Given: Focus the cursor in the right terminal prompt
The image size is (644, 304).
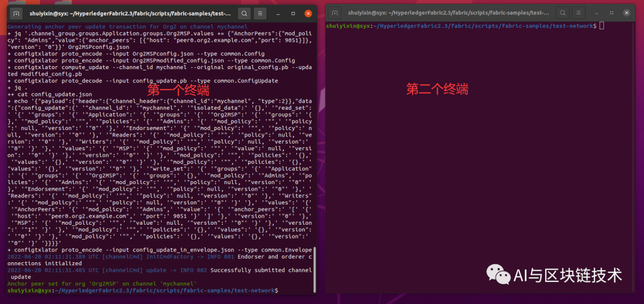Looking at the screenshot, I should [602, 26].
